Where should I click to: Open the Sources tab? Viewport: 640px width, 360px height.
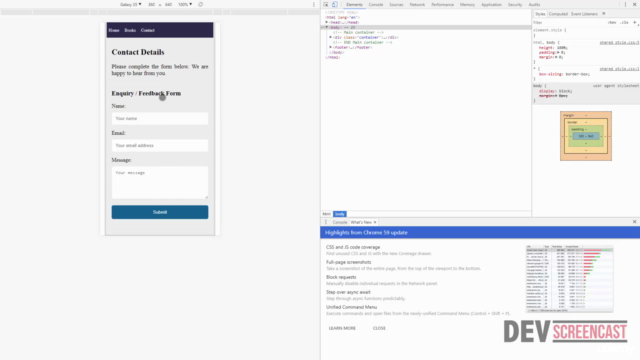(x=396, y=4)
